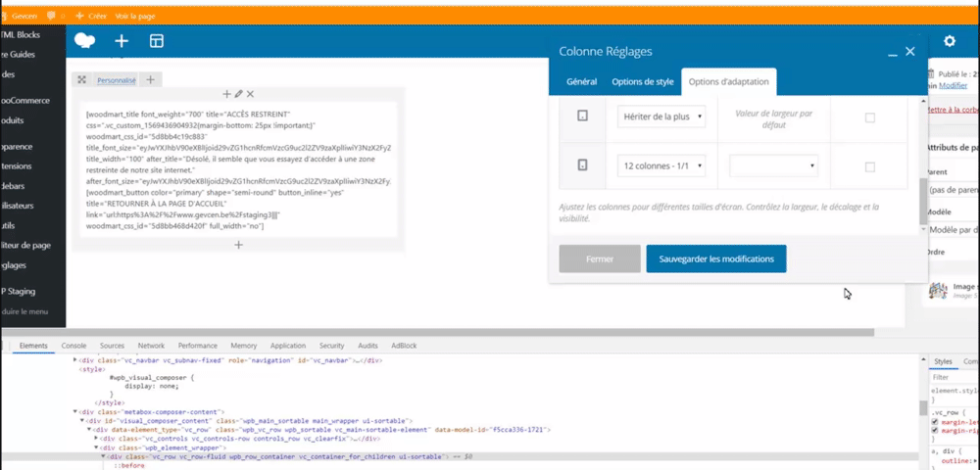
Task: Delete column with the X icon
Action: click(x=250, y=94)
